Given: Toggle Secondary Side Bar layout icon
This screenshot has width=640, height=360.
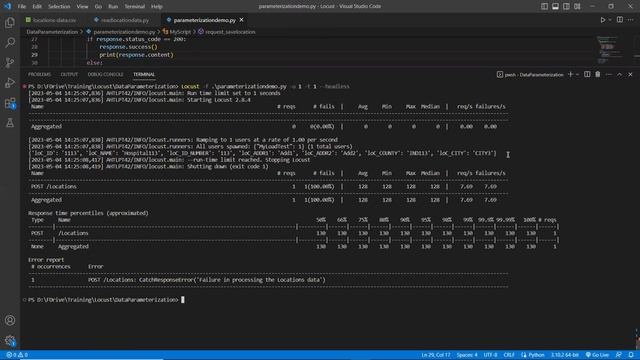Looking at the screenshot, I should (567, 6).
